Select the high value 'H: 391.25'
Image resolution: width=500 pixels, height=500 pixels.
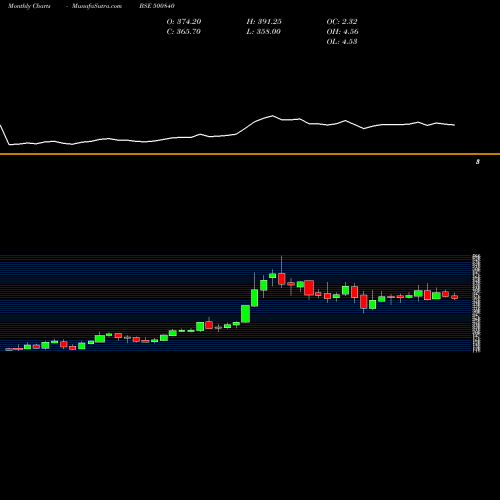tap(264, 22)
